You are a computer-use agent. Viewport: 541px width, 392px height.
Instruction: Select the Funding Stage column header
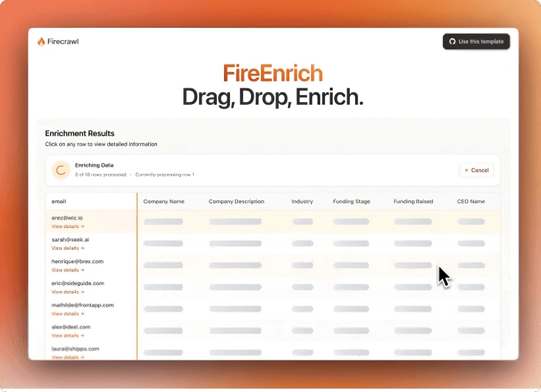(x=351, y=202)
